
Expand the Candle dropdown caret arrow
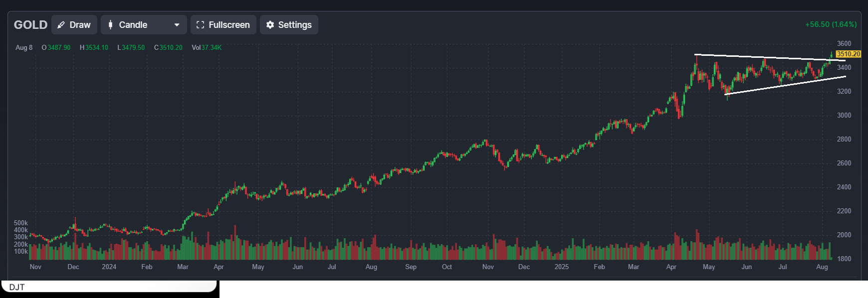pyautogui.click(x=177, y=25)
